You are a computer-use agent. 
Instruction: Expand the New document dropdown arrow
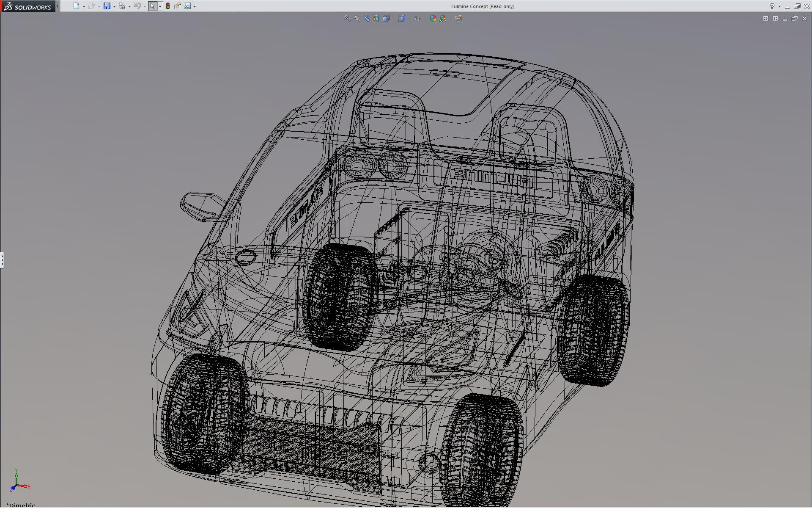click(84, 6)
